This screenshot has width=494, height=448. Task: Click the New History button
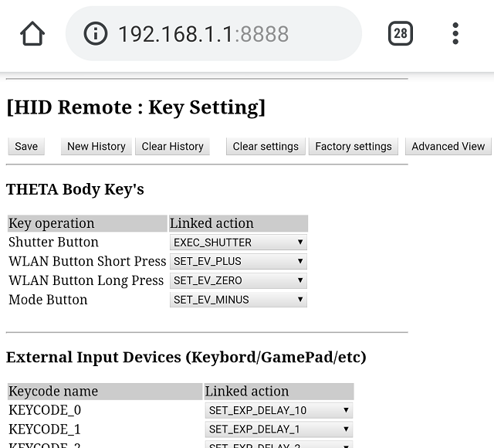(x=96, y=146)
